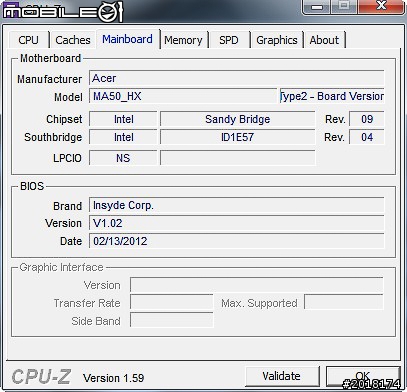This screenshot has height=392, width=407.
Task: Click the CPU-Z logo text
Action: [x=41, y=377]
